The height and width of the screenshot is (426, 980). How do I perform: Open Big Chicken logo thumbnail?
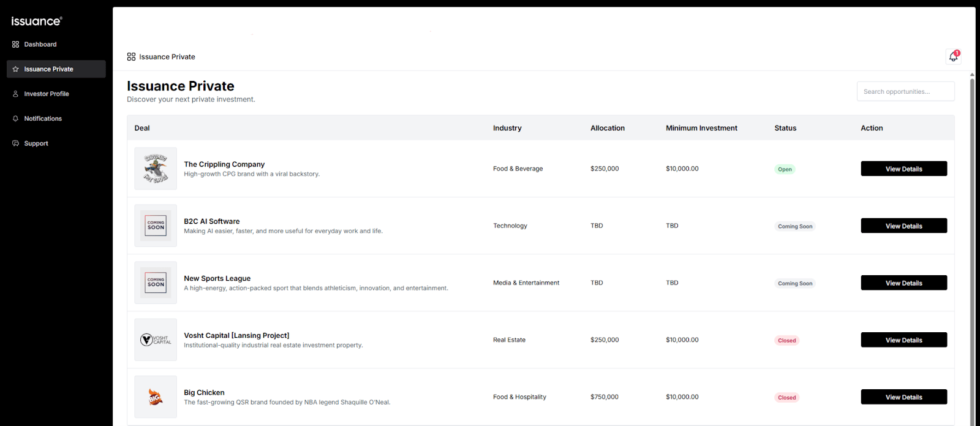156,397
